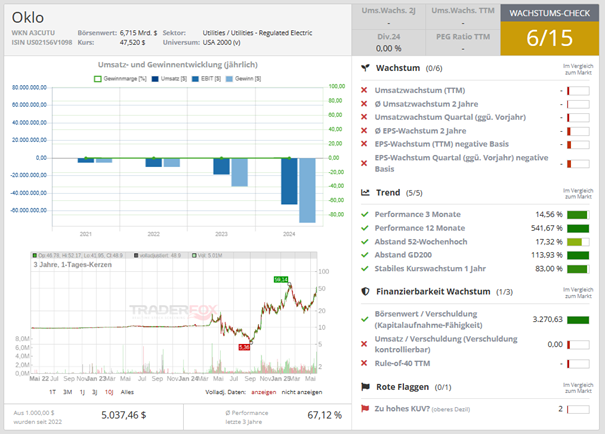Click the red X beside Rule-of-40 TTM

tap(364, 363)
